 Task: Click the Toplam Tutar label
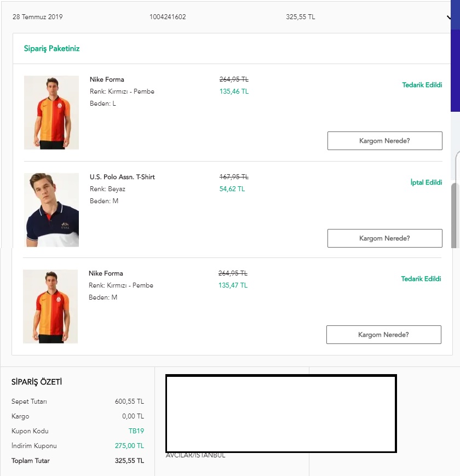click(31, 461)
